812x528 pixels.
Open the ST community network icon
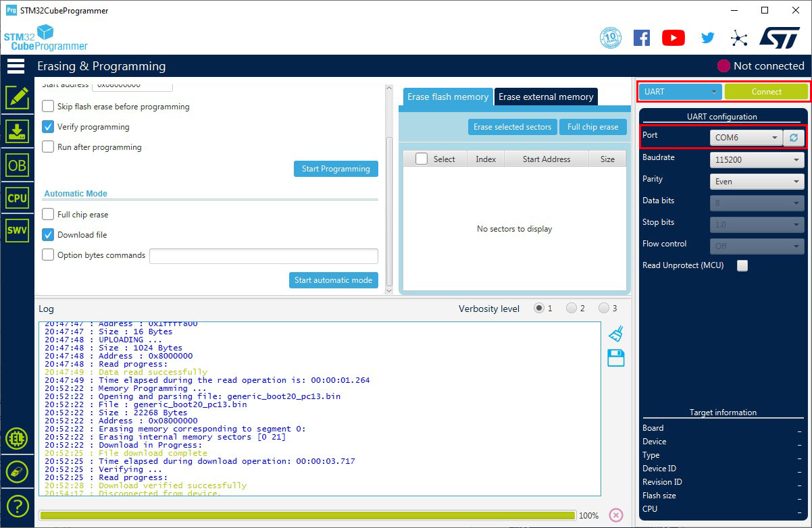pos(739,38)
